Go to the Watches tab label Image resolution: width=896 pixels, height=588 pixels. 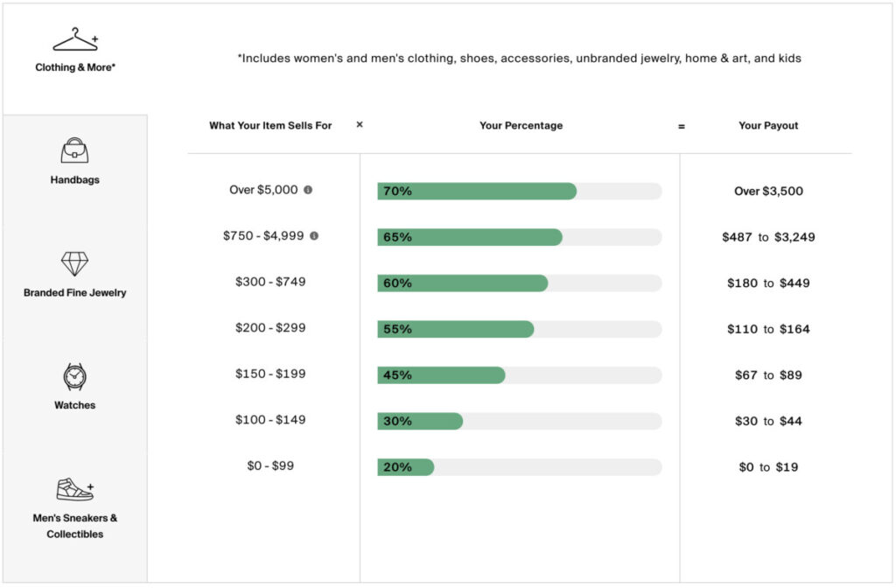click(75, 405)
